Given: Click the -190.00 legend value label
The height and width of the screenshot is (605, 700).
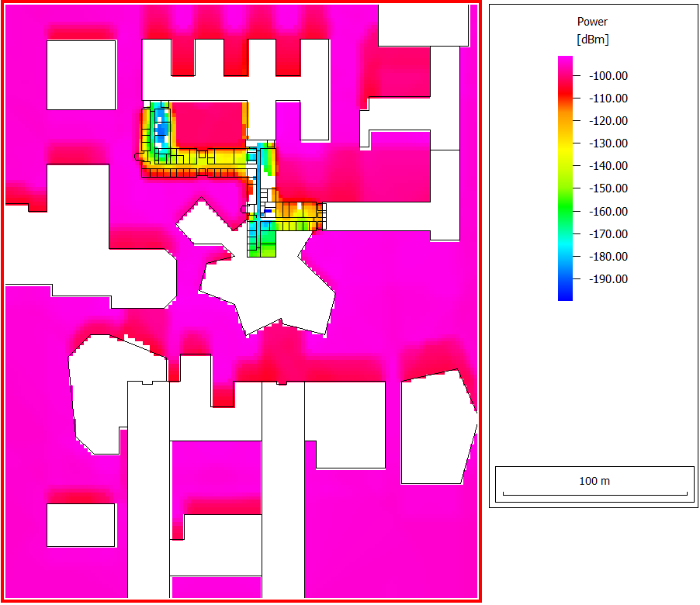Looking at the screenshot, I should tap(608, 279).
